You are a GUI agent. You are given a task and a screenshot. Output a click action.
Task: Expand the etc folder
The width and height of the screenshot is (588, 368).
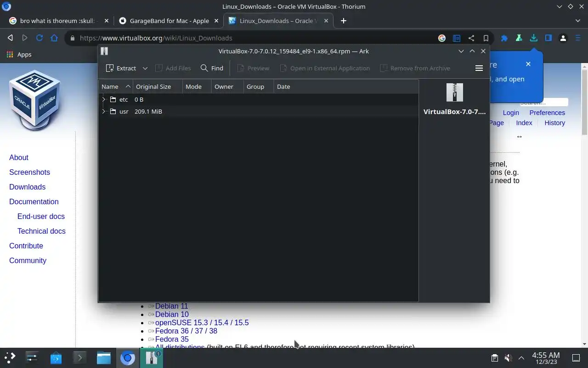coord(104,99)
